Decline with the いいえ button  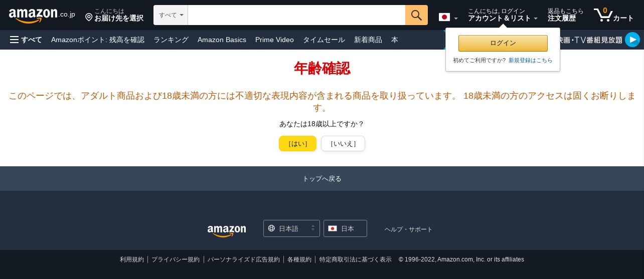[343, 143]
